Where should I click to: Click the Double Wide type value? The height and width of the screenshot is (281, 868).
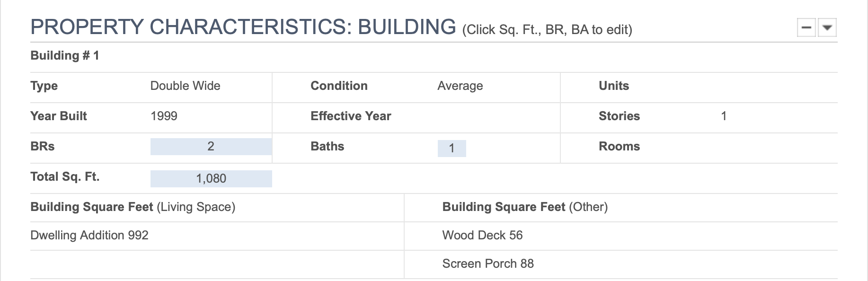186,86
